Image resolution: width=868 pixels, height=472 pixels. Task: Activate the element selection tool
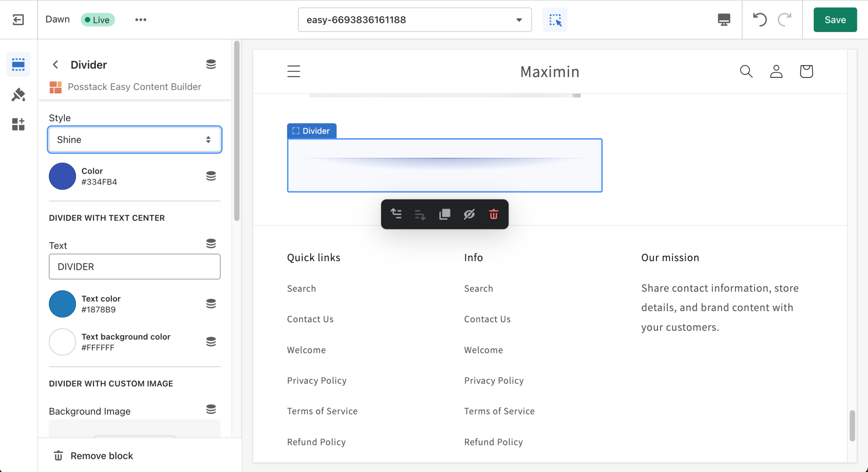tap(555, 20)
